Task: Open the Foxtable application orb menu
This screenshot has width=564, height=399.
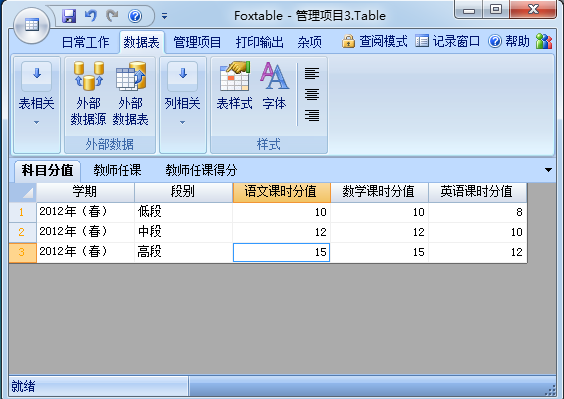Action: point(32,25)
